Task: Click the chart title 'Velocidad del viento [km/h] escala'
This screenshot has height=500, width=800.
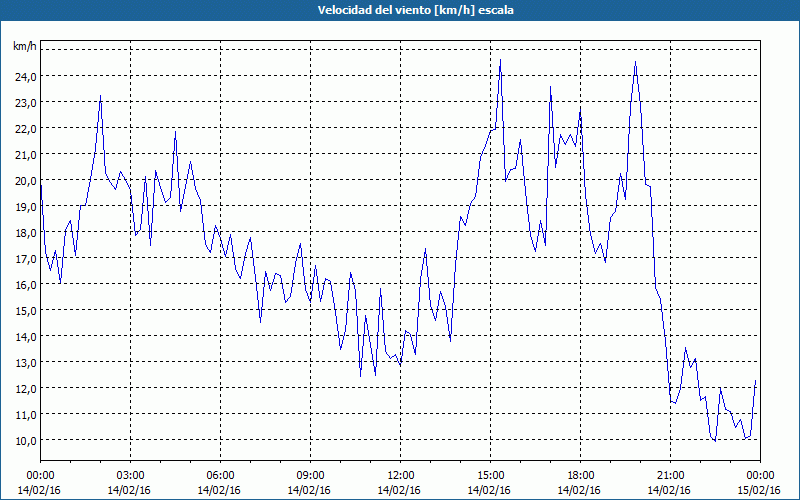Action: coord(415,10)
